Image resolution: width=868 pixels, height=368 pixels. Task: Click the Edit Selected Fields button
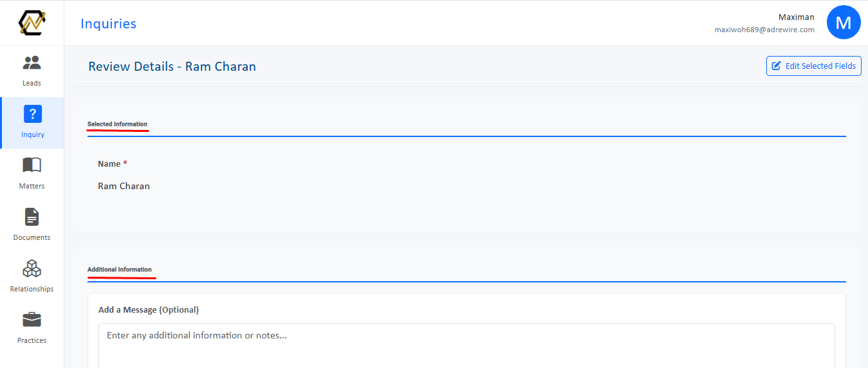pyautogui.click(x=814, y=66)
